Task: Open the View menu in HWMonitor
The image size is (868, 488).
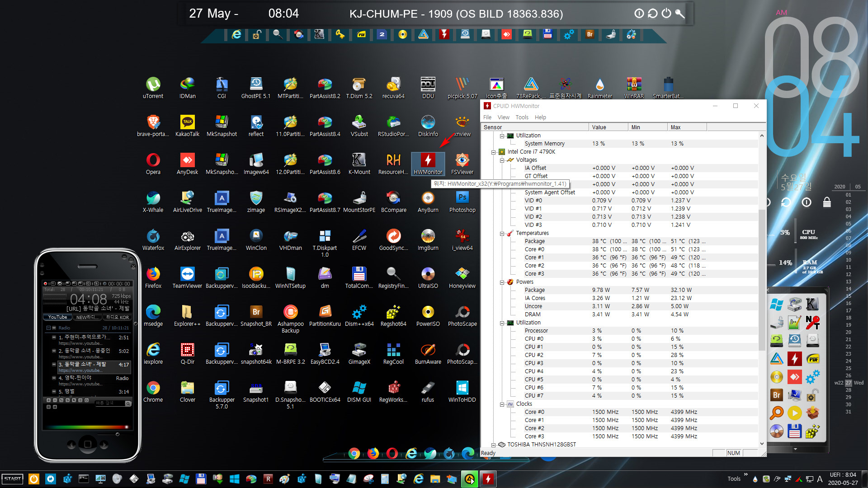Action: pyautogui.click(x=503, y=117)
